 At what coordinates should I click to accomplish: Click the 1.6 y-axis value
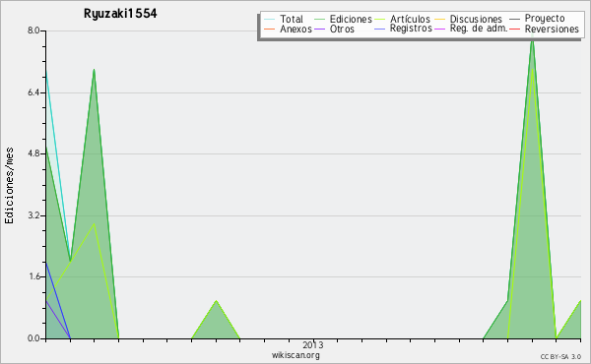33,276
